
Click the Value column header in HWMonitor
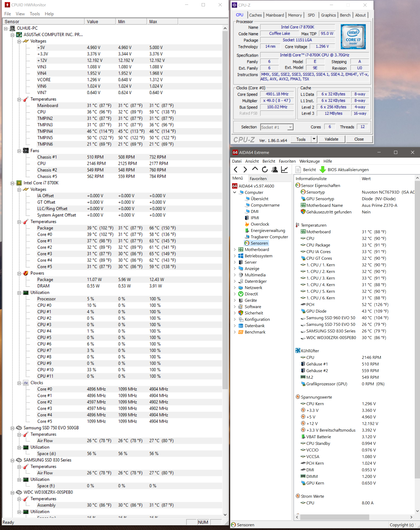coord(100,21)
